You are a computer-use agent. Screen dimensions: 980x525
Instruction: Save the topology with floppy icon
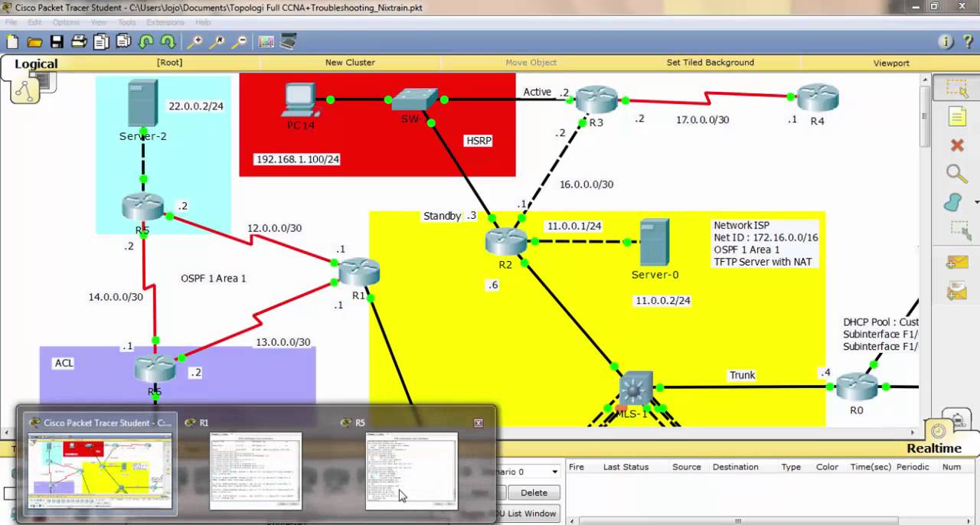point(57,42)
